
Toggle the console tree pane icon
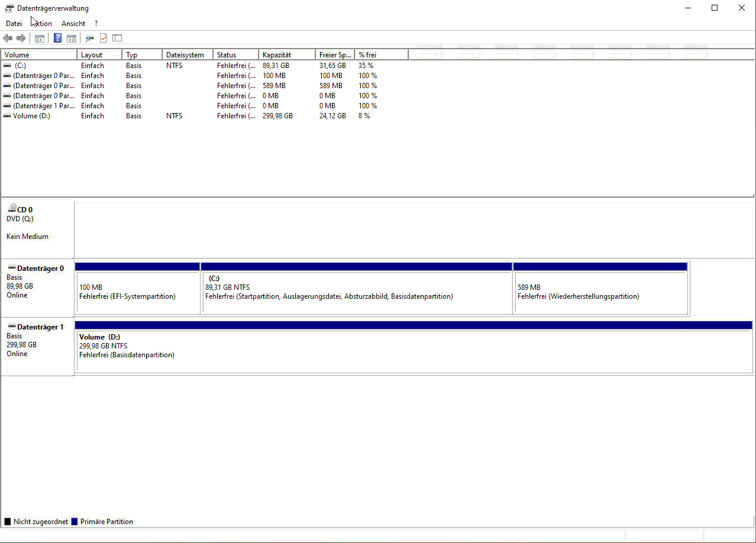coord(40,38)
